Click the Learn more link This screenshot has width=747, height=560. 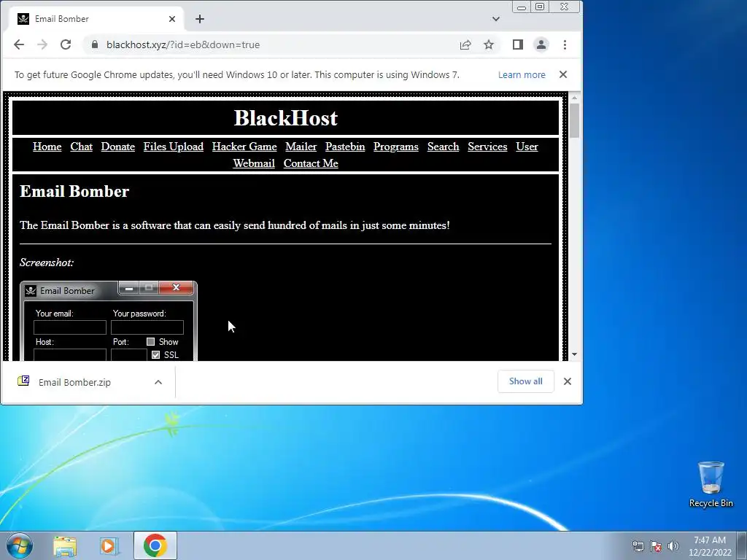click(x=522, y=75)
